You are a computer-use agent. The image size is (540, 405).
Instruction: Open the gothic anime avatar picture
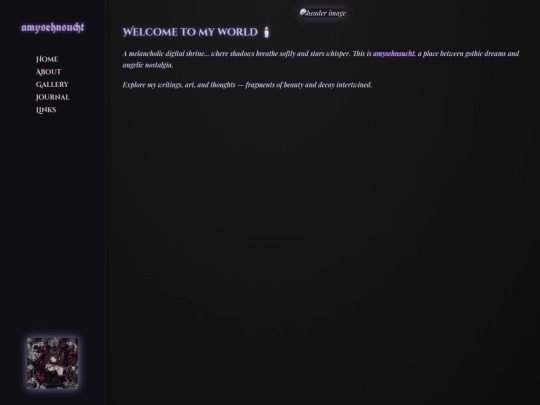point(52,363)
